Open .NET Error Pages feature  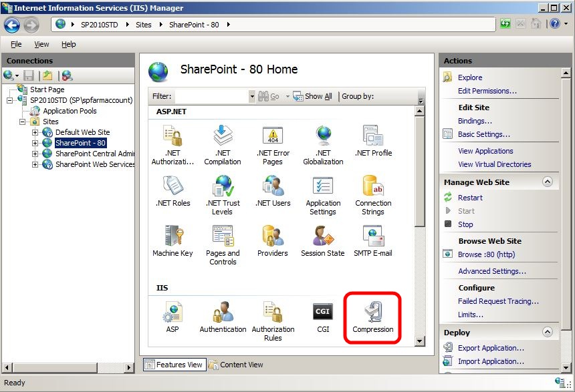[273, 146]
